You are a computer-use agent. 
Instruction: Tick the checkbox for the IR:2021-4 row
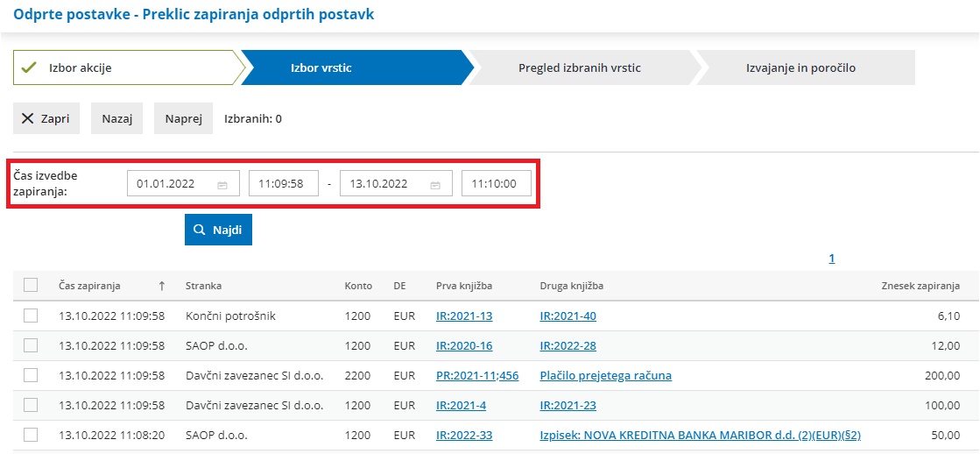[31, 405]
